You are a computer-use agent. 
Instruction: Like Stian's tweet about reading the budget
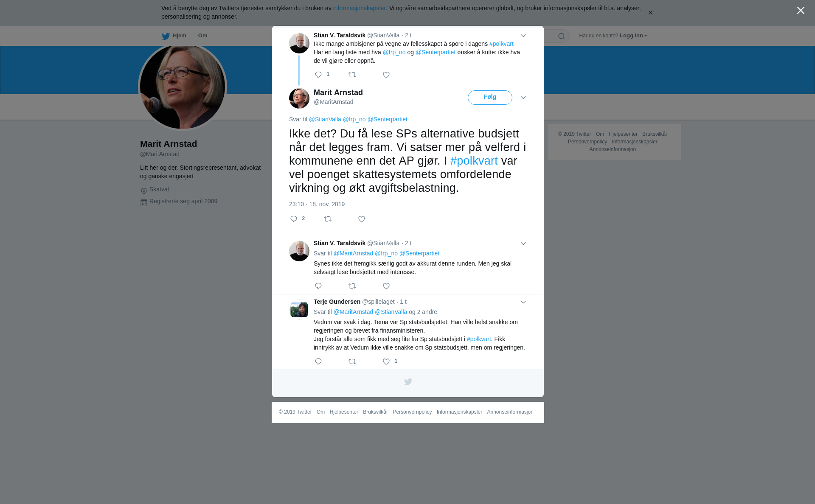386,286
